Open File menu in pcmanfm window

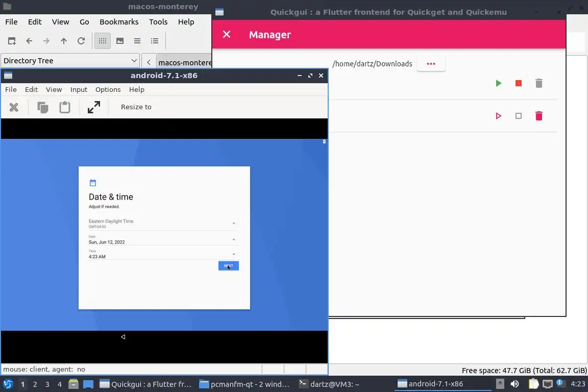click(11, 22)
